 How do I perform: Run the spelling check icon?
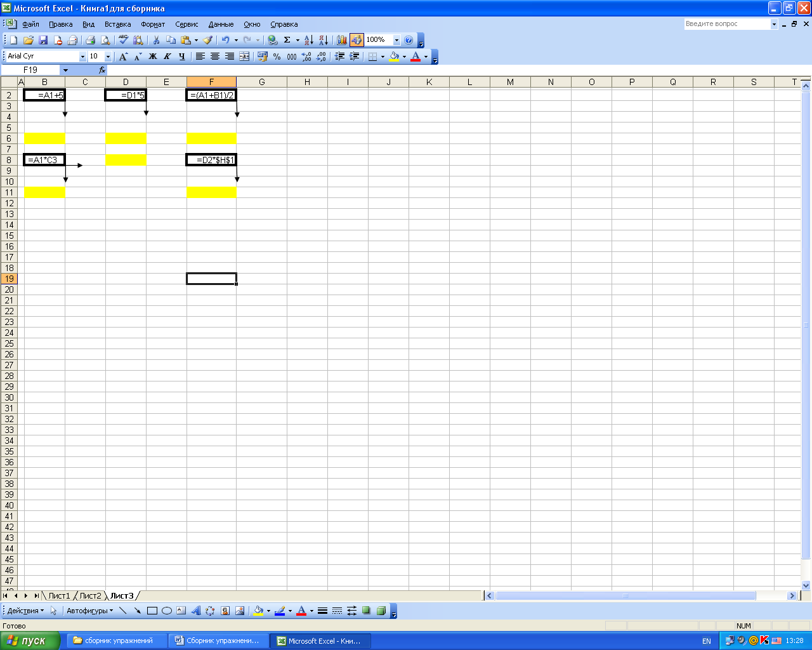(x=123, y=40)
